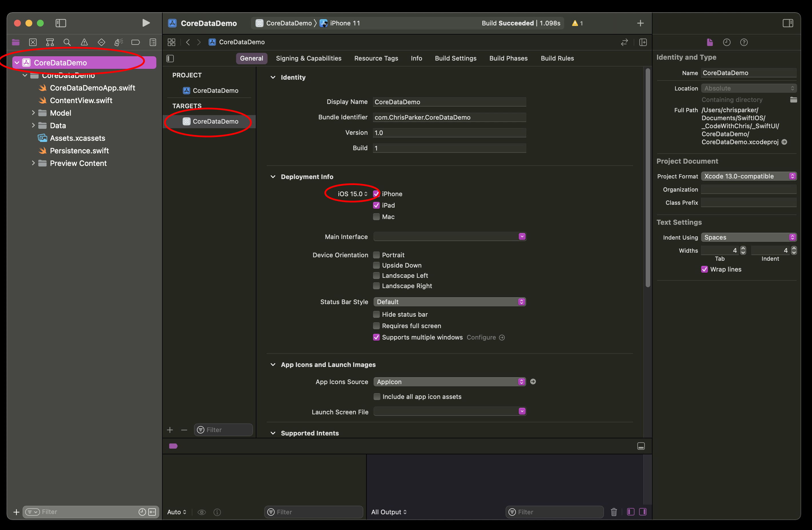Open ContentView.swift in navigator
Viewport: 812px width, 530px height.
pos(81,100)
